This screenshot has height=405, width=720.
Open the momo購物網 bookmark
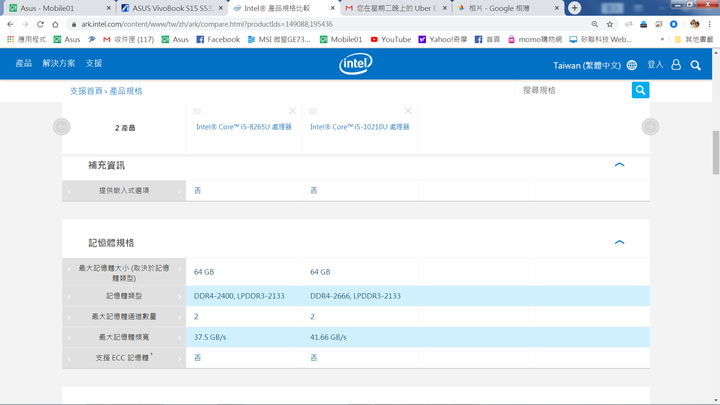(535, 39)
